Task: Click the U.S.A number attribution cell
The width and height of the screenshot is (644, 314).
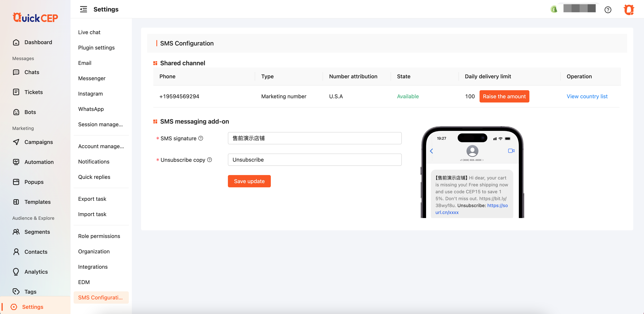Action: point(336,96)
